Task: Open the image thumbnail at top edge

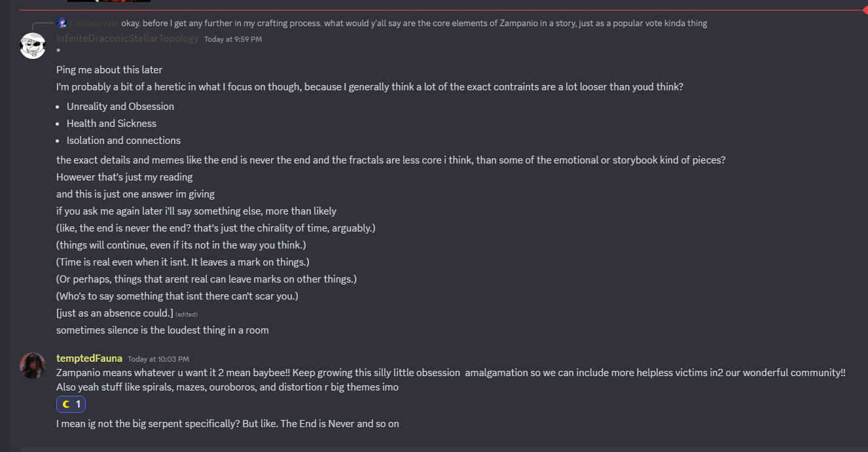Action: pyautogui.click(x=109, y=1)
